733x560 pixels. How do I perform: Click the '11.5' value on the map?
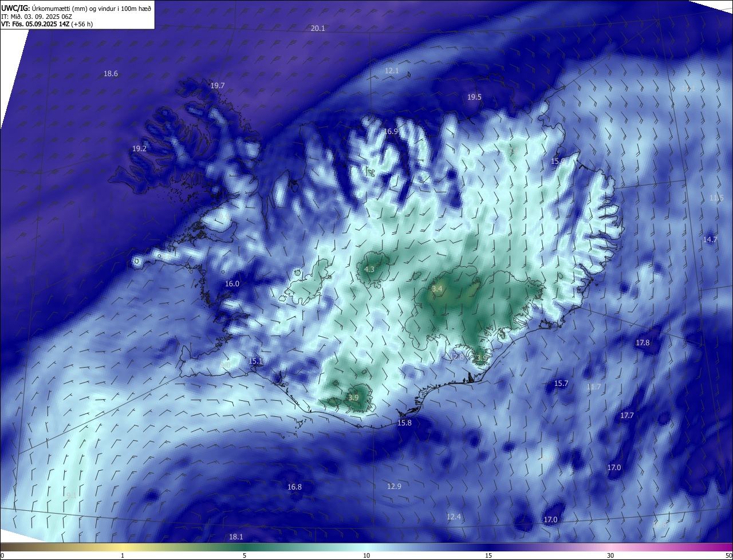coord(716,198)
